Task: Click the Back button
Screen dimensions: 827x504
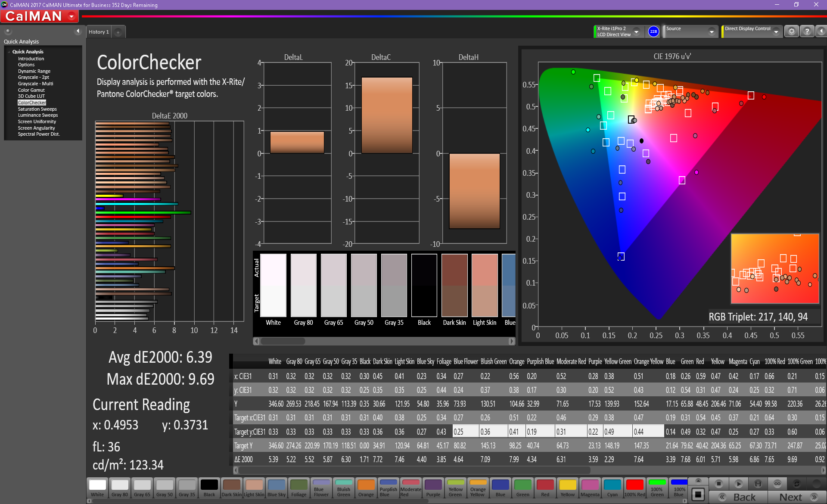Action: pyautogui.click(x=738, y=497)
